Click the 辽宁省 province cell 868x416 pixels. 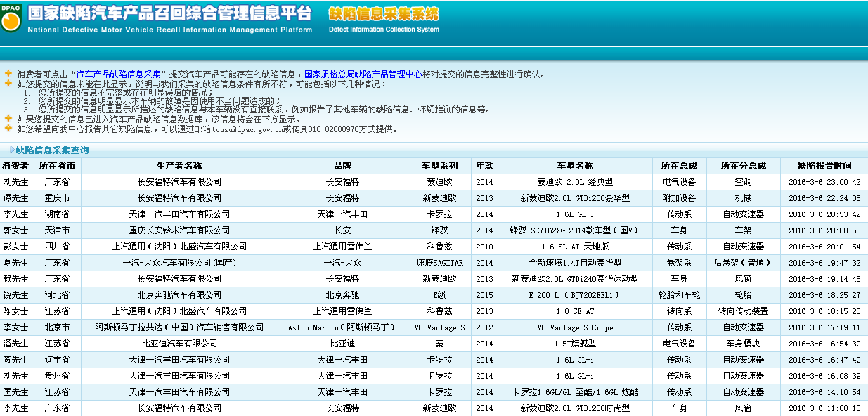57,360
